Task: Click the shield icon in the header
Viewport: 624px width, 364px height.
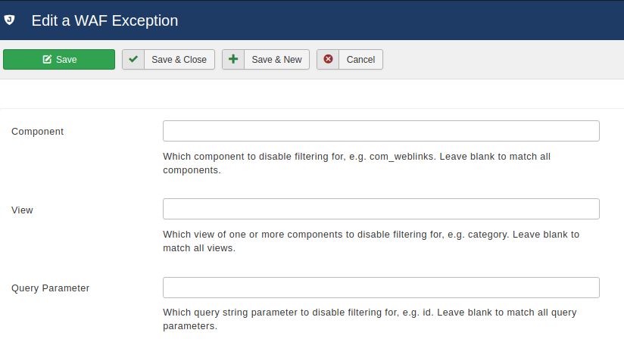Action: (9, 20)
